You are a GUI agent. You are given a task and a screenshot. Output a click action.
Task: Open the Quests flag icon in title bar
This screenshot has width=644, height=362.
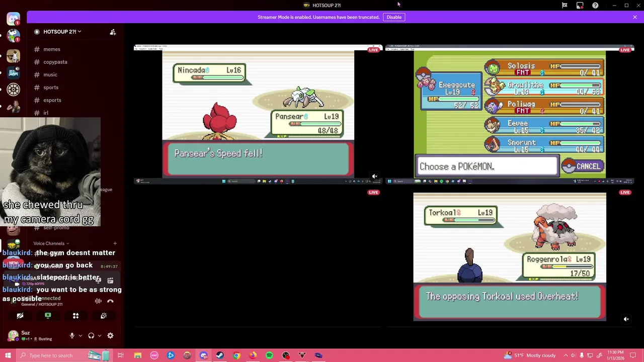565,6
